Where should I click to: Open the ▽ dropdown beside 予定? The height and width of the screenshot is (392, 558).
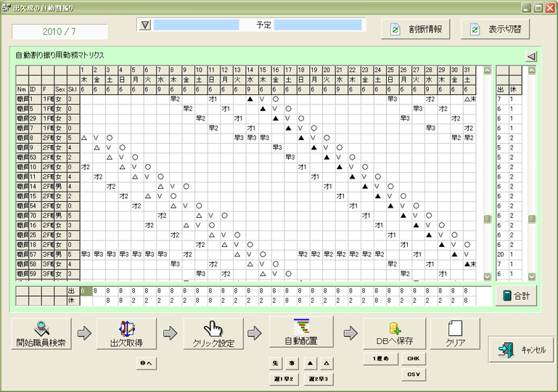click(145, 25)
